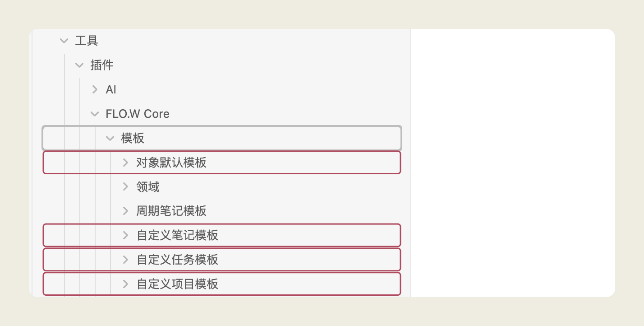Image resolution: width=644 pixels, height=326 pixels.
Task: Select the 模板 folder label
Action: [133, 138]
